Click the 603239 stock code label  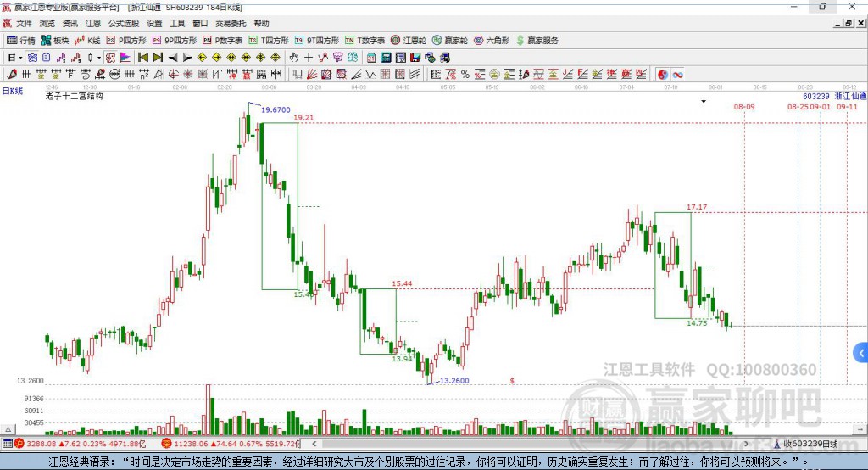[x=816, y=97]
